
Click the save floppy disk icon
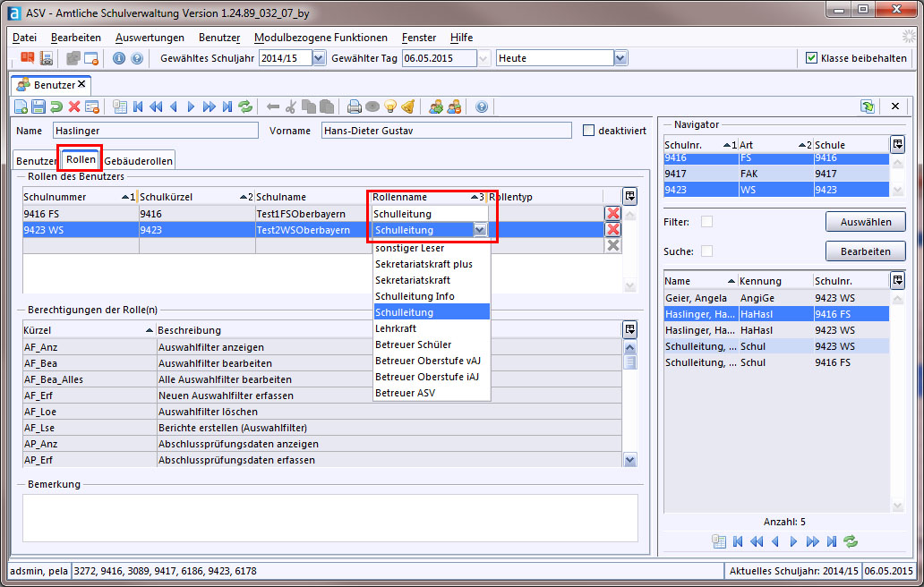coord(38,106)
